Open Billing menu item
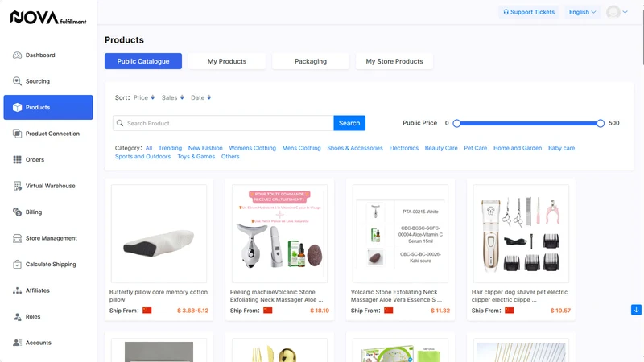The width and height of the screenshot is (644, 362). (x=48, y=212)
